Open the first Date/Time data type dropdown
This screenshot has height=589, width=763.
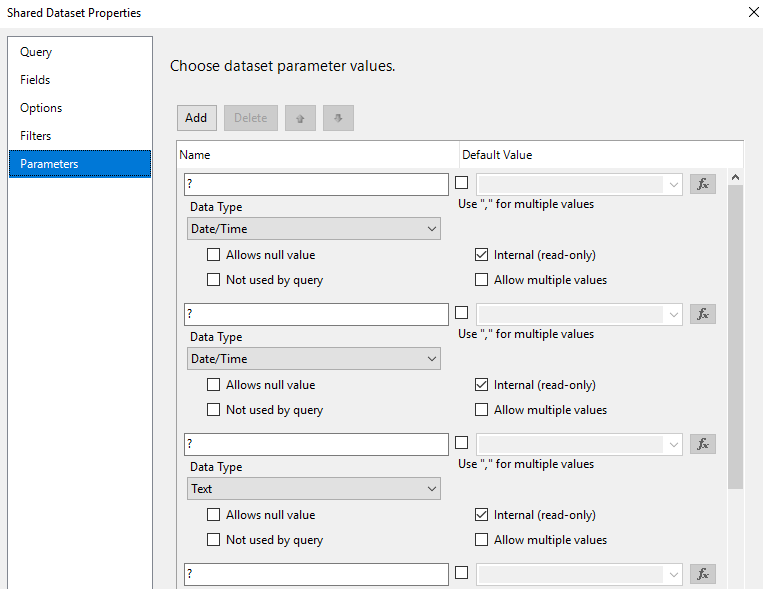click(314, 229)
